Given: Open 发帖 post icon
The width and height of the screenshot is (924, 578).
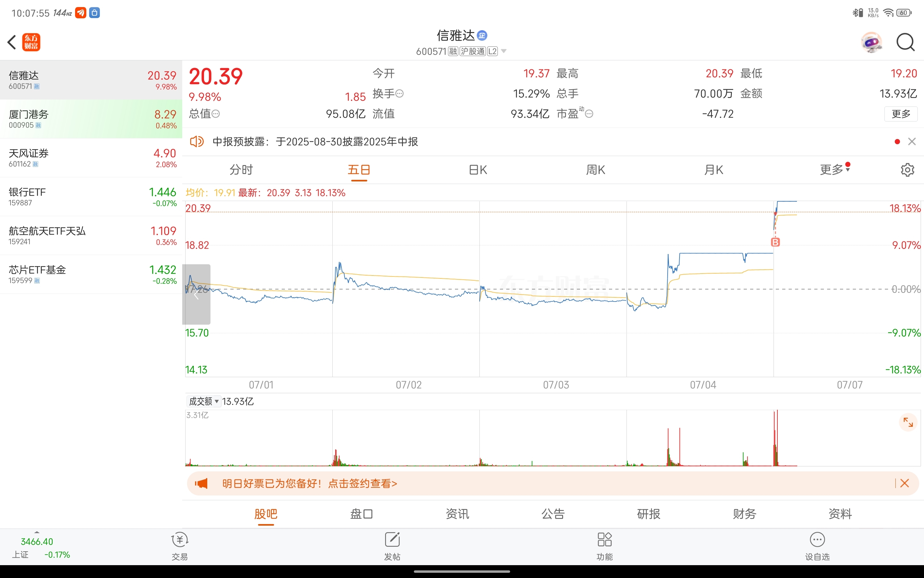Looking at the screenshot, I should (x=392, y=546).
